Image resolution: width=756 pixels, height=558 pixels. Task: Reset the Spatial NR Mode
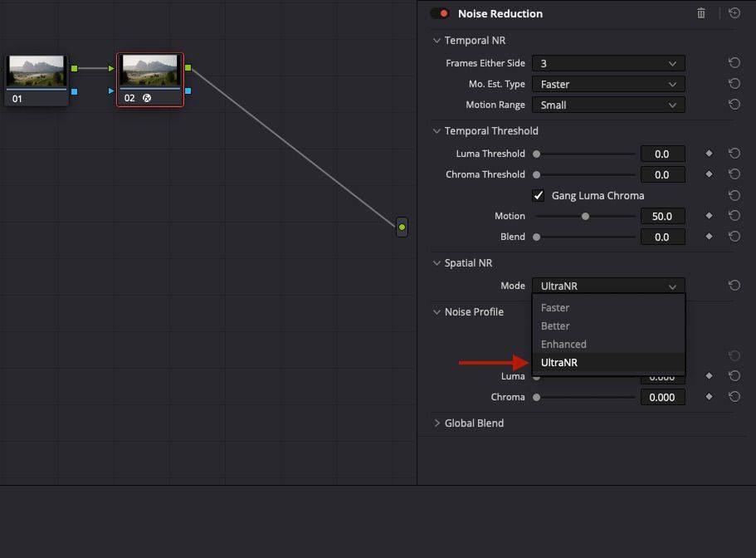(734, 285)
